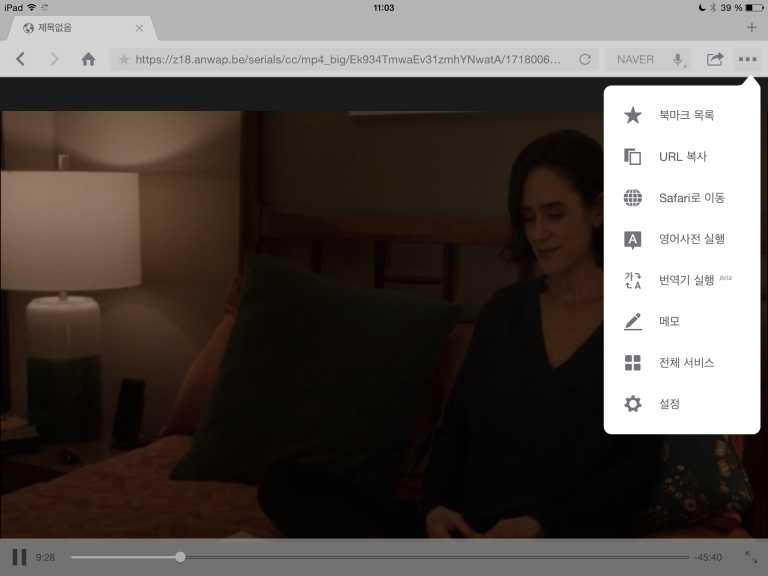Click the video progress slider knob
Image resolution: width=768 pixels, height=576 pixels.
180,557
